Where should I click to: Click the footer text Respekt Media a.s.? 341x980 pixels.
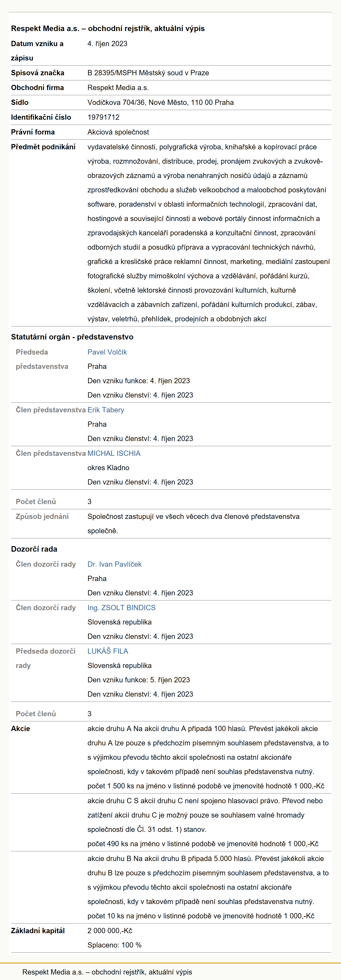tap(107, 972)
